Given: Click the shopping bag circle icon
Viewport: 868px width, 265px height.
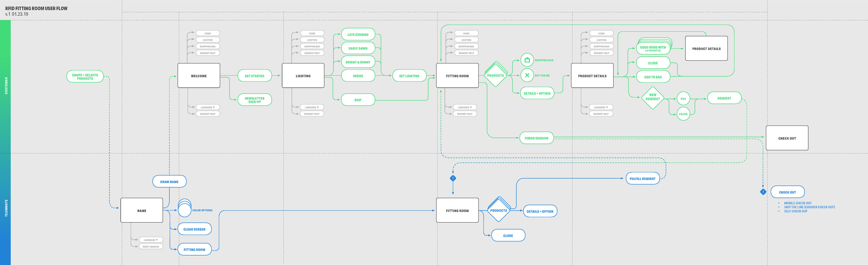Looking at the screenshot, I should 527,60.
